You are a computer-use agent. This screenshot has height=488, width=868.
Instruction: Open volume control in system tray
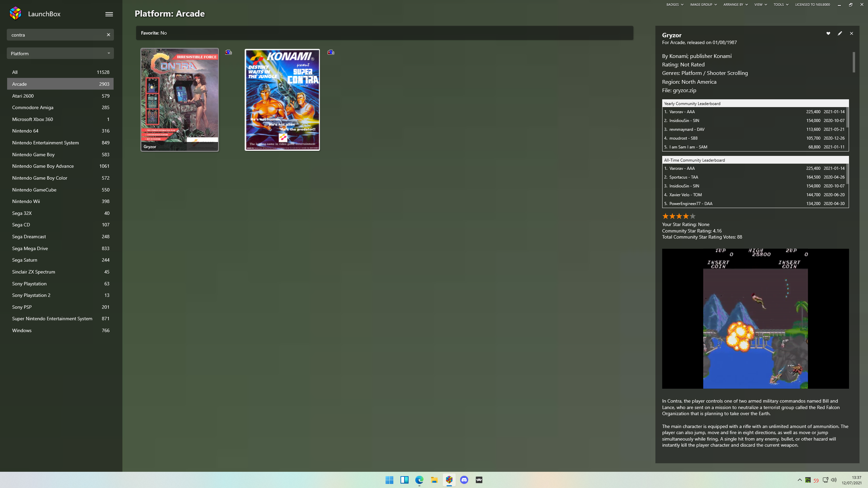click(834, 480)
